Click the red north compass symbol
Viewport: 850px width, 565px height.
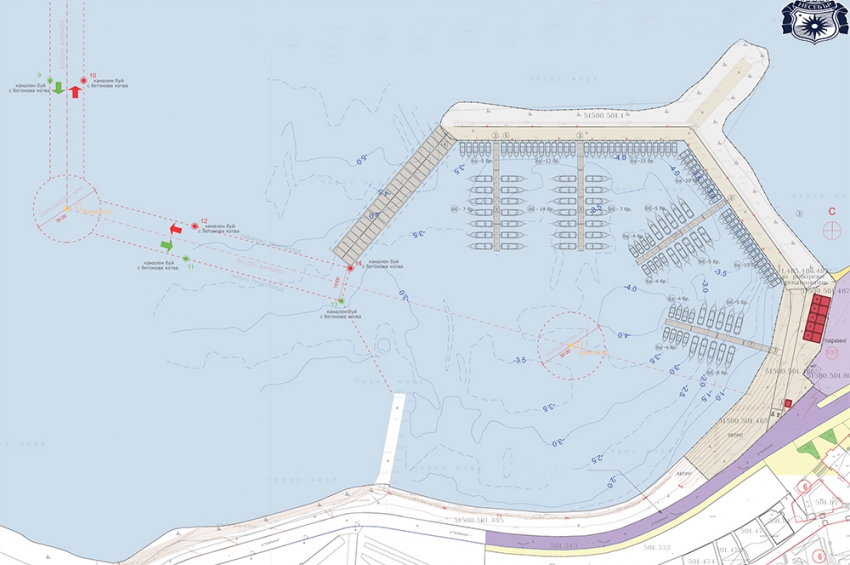click(x=831, y=229)
